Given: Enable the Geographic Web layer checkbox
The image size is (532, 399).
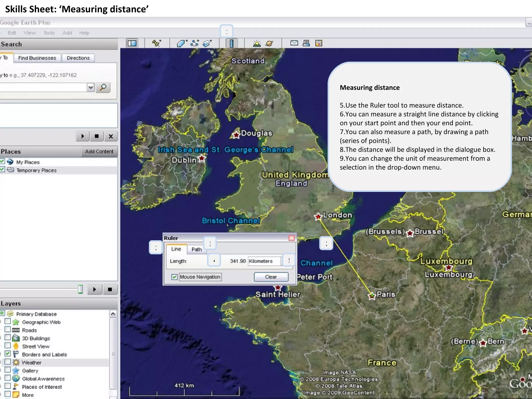Looking at the screenshot, I should pos(8,322).
